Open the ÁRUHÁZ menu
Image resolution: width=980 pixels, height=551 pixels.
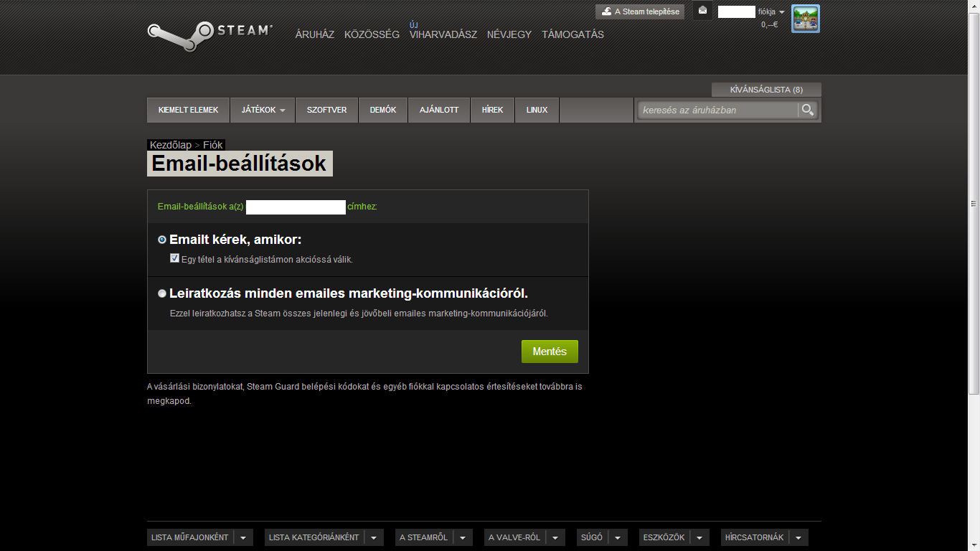pos(315,34)
